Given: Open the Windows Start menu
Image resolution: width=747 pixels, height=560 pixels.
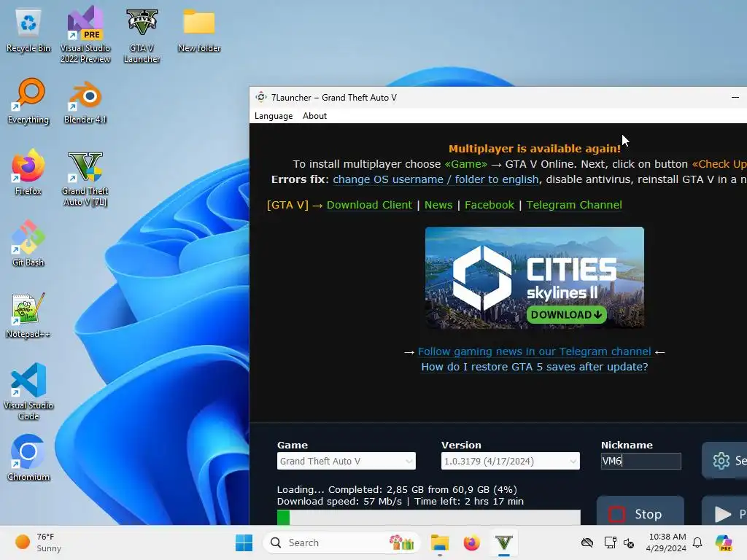Looking at the screenshot, I should coord(244,542).
